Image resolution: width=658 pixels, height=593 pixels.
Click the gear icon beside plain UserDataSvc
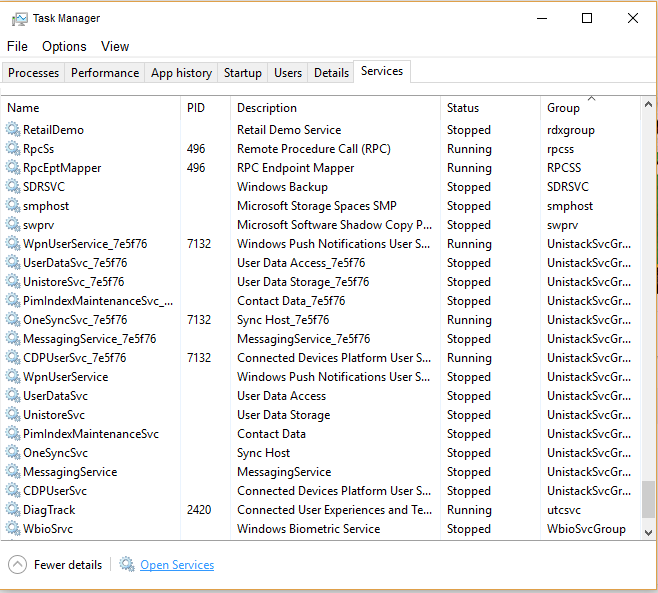[13, 395]
